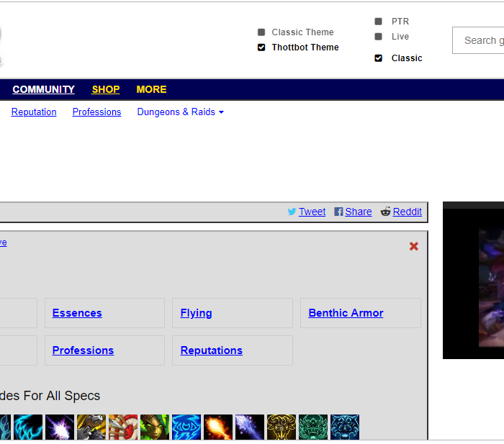The width and height of the screenshot is (504, 444).
Task: Click the Essences guide link
Action: click(77, 313)
